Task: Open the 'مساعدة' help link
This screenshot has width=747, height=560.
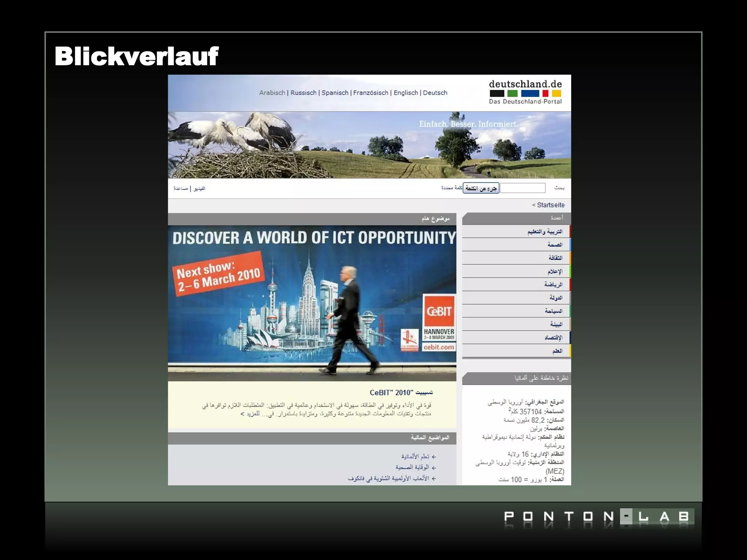Action: pos(181,188)
